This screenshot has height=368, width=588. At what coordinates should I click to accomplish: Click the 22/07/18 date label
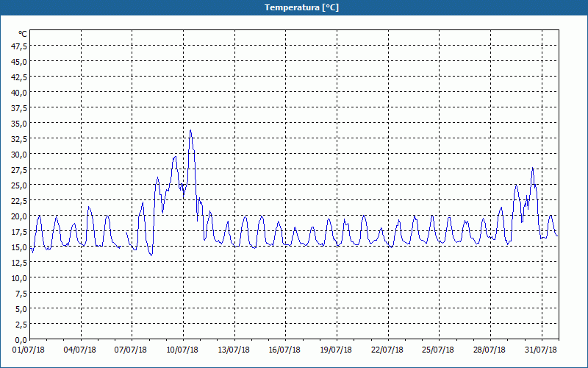click(387, 350)
